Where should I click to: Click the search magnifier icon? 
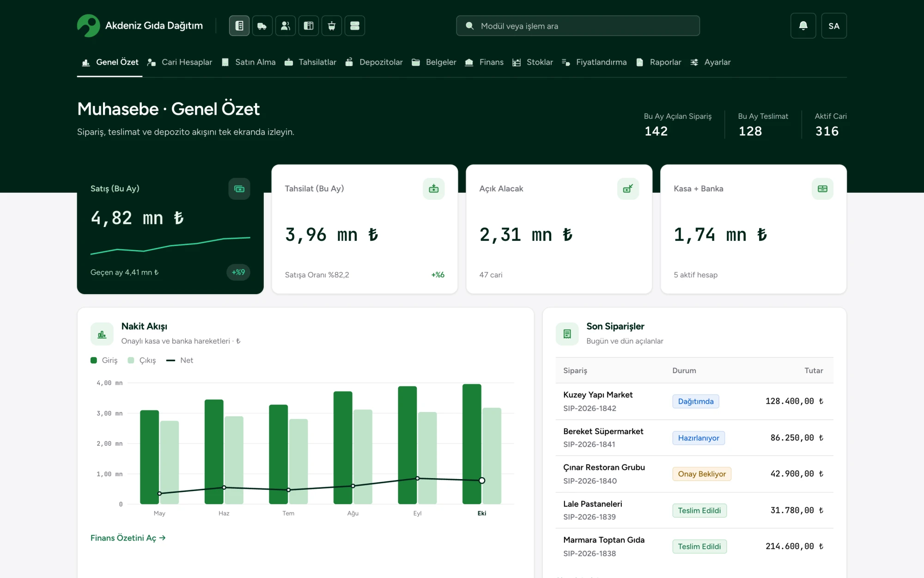[x=469, y=26]
